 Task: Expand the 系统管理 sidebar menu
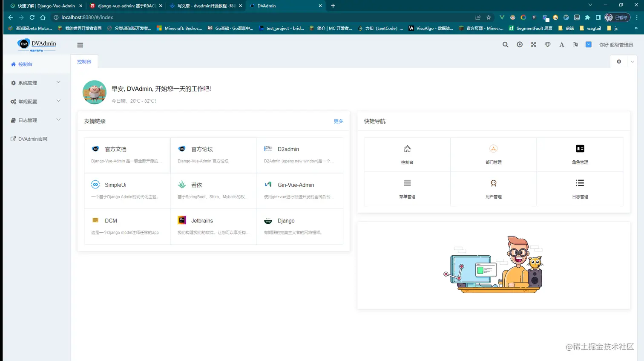36,83
